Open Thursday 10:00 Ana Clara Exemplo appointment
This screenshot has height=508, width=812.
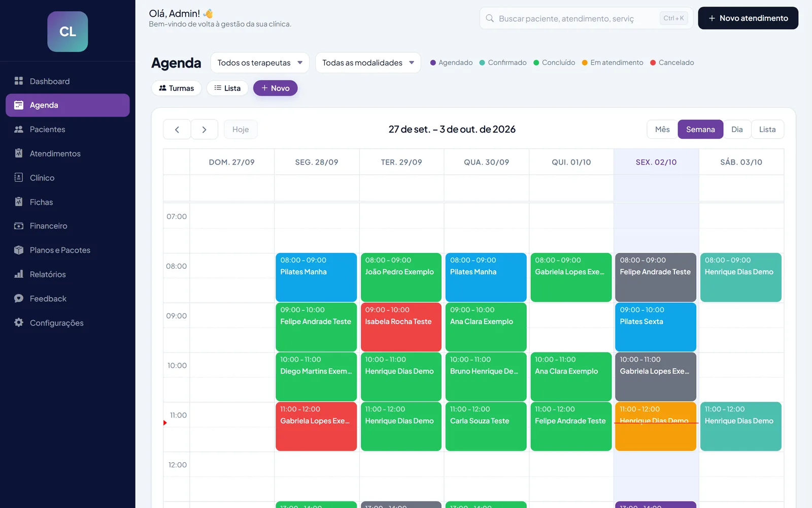coord(571,377)
